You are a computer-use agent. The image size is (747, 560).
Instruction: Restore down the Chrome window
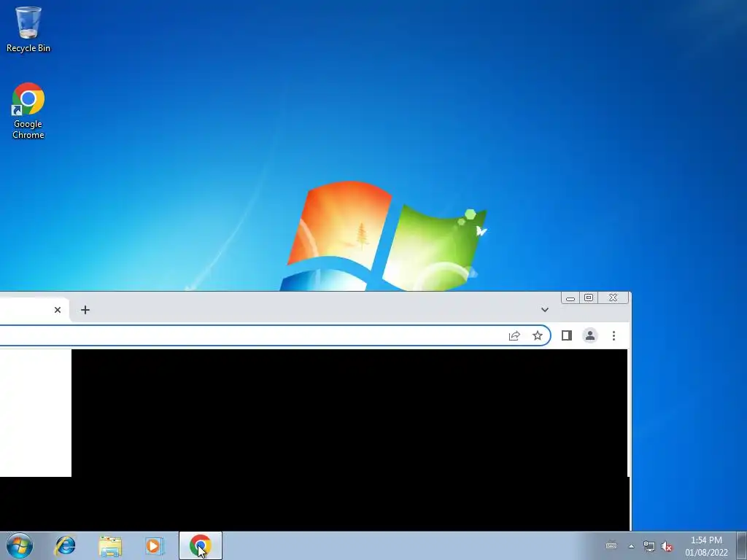coord(589,298)
